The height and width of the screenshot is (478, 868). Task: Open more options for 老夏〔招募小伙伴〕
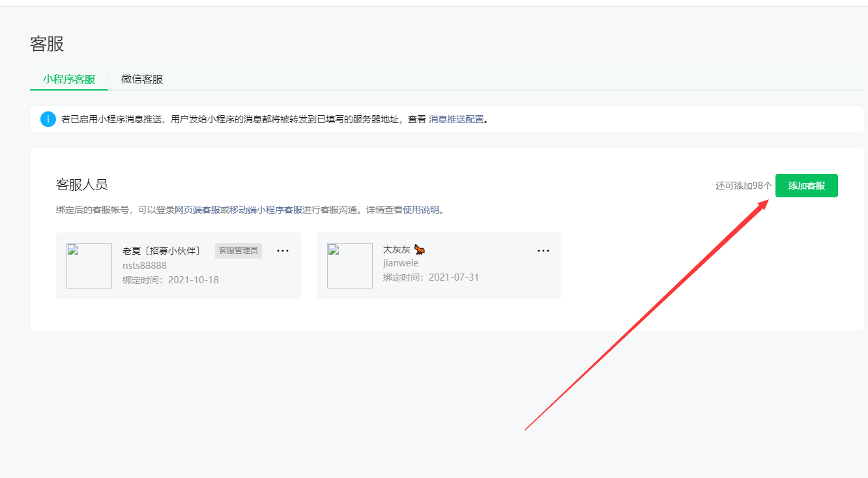pyautogui.click(x=283, y=251)
